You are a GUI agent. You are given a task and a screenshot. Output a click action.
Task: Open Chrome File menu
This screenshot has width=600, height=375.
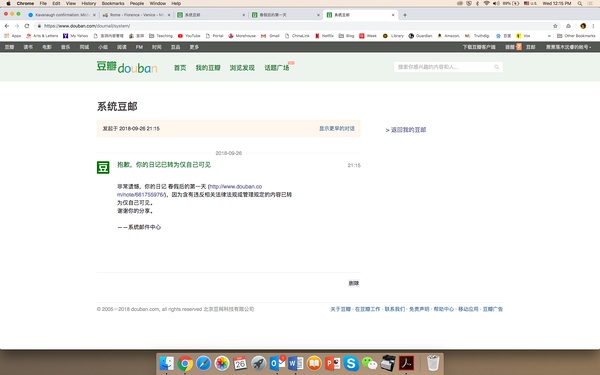pyautogui.click(x=43, y=3)
